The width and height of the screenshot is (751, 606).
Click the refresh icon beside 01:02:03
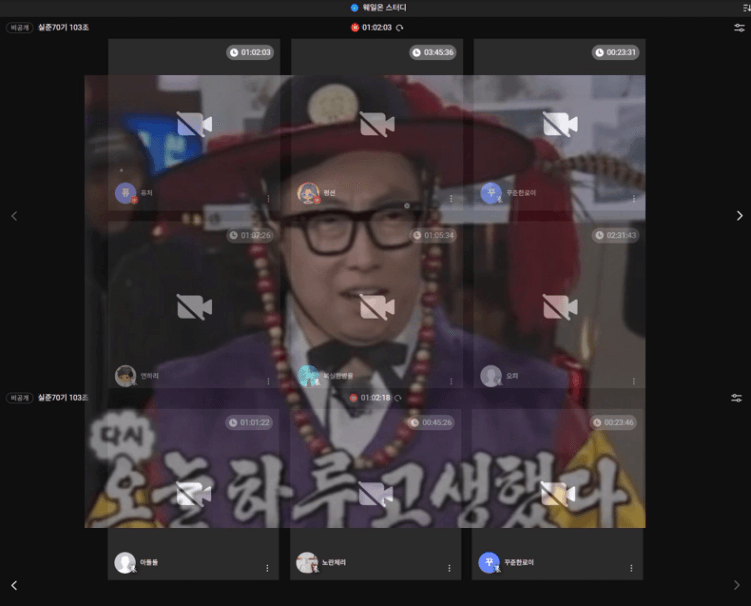[399, 28]
